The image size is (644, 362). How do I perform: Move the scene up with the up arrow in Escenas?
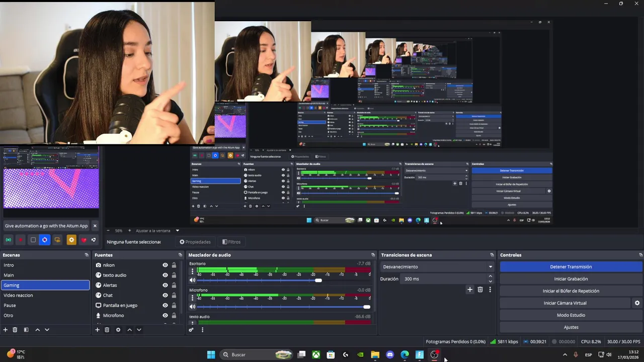37,330
